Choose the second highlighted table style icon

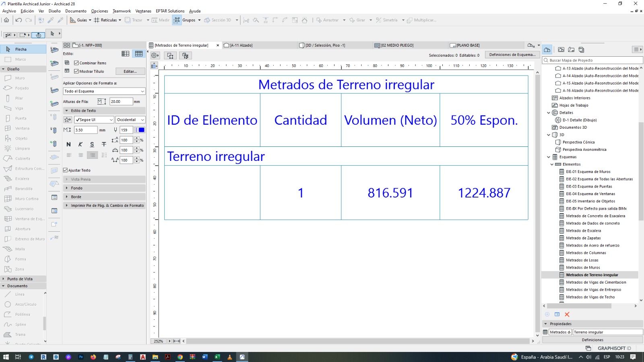click(139, 54)
